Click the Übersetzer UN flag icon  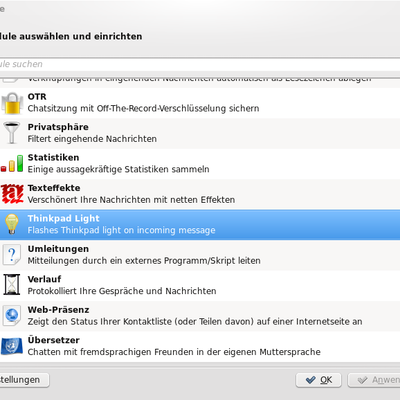point(12,346)
